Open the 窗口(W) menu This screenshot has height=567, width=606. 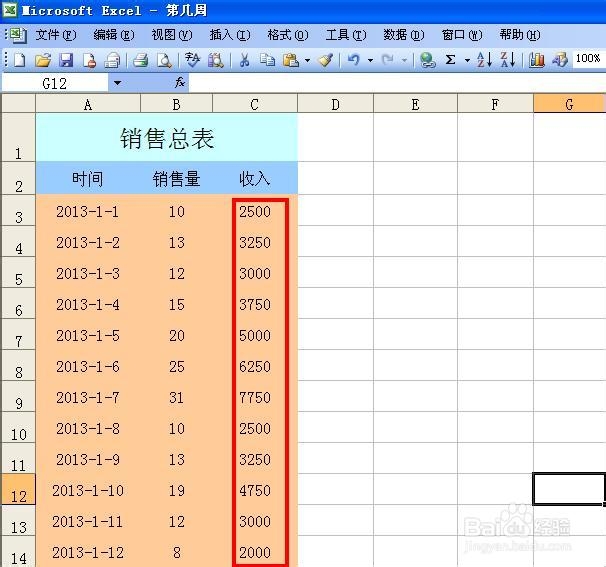462,35
